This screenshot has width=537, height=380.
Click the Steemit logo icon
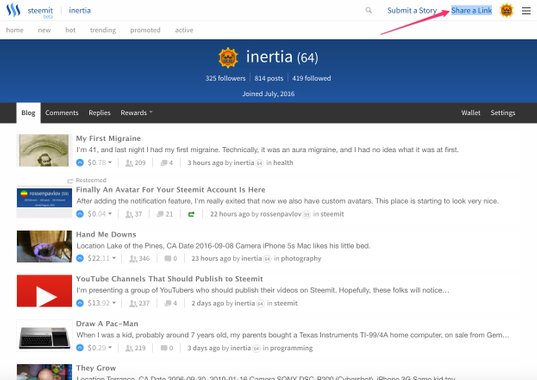[13, 10]
